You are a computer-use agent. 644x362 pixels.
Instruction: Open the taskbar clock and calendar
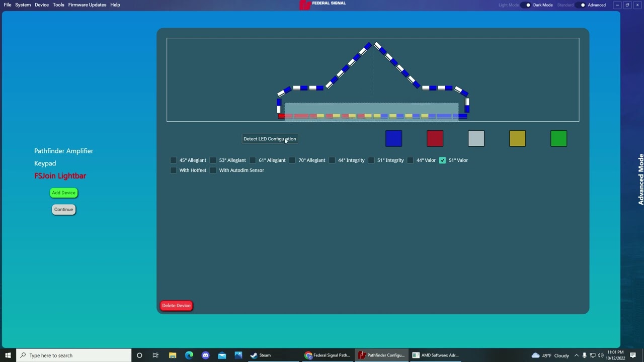tap(615, 355)
